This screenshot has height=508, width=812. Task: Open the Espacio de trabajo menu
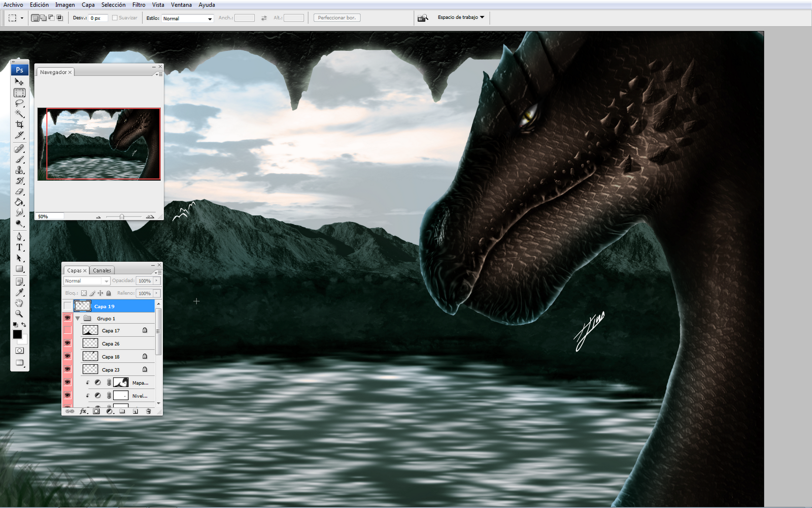click(461, 17)
